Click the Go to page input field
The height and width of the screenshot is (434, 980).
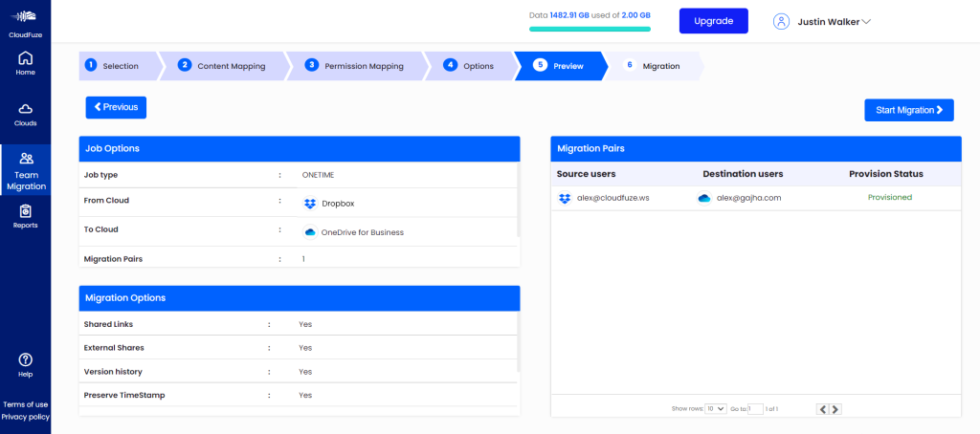[x=755, y=409]
